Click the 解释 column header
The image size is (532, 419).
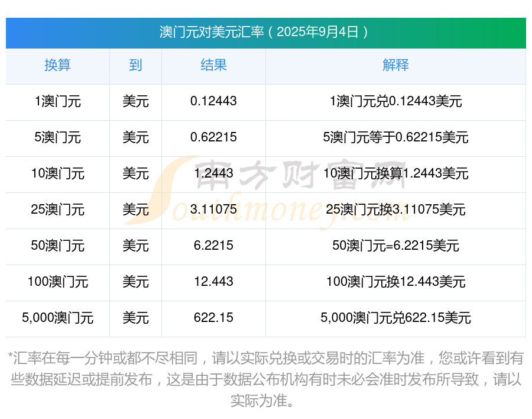tap(395, 65)
